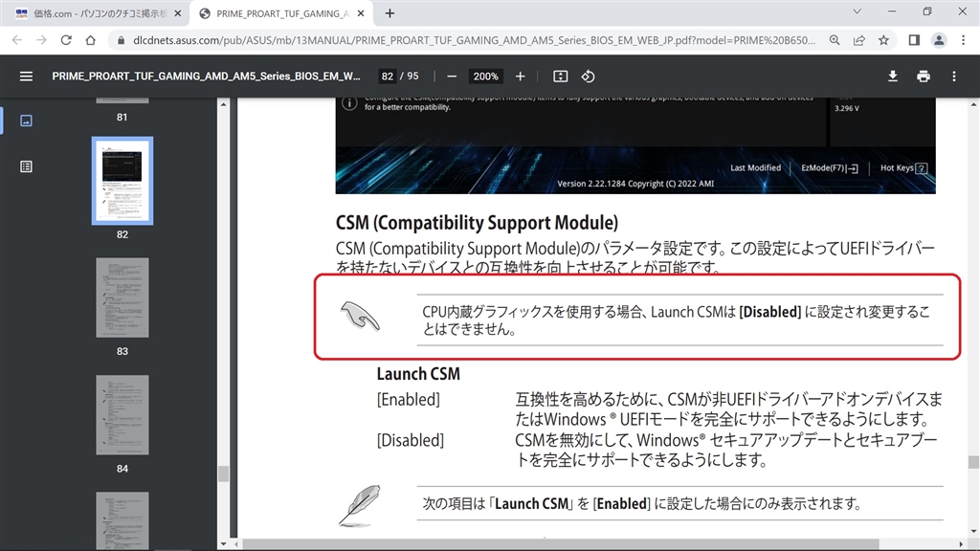Share this page via share icon
This screenshot has width=980, height=551.
[x=858, y=40]
